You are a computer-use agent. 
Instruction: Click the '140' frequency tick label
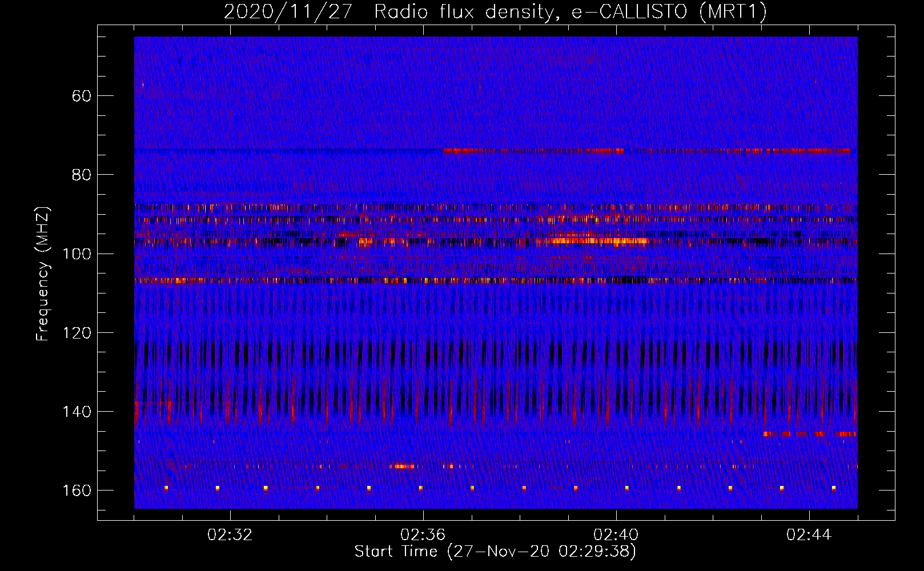[77, 412]
